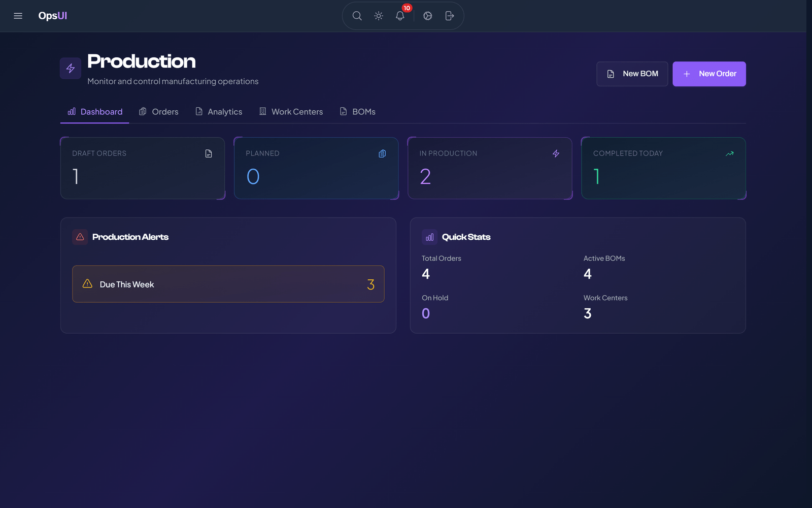Open the Completed Today stat card
This screenshot has height=508, width=812.
tap(663, 168)
